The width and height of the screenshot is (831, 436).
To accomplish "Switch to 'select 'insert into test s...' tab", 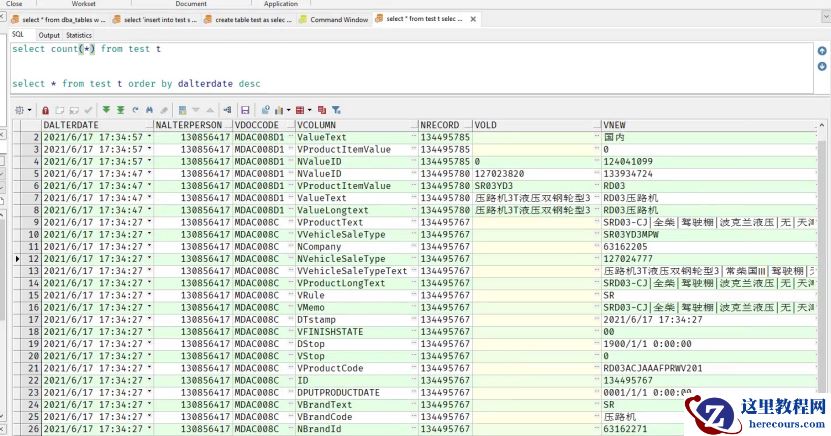I will pos(155,20).
